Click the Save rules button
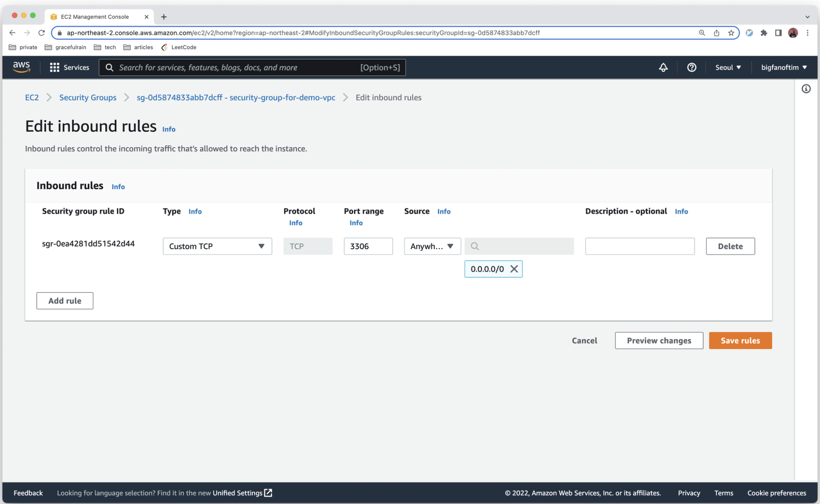Image resolution: width=820 pixels, height=504 pixels. coord(740,341)
